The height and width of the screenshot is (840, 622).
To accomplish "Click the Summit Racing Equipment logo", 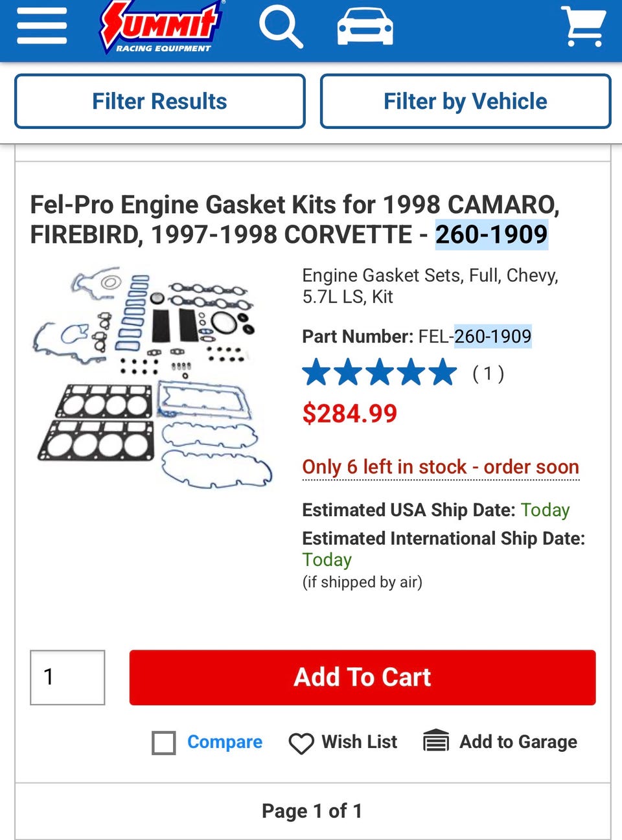I will coord(161,27).
